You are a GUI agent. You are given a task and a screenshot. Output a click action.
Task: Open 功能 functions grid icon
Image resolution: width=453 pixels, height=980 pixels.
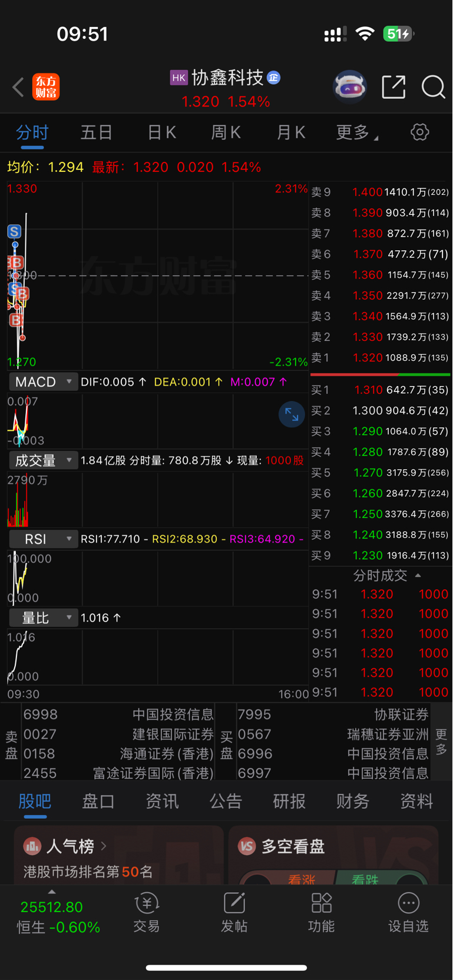[321, 912]
